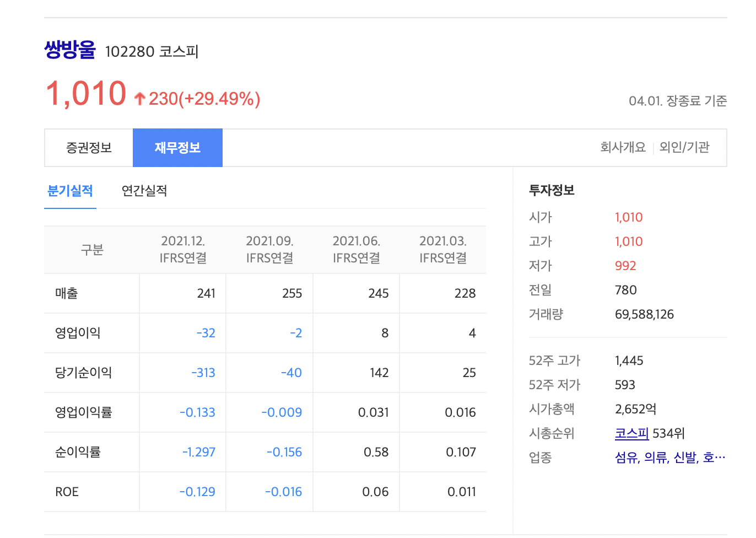Click the 고가 value 1,010
Screen dimensions: 756x538
click(x=629, y=241)
